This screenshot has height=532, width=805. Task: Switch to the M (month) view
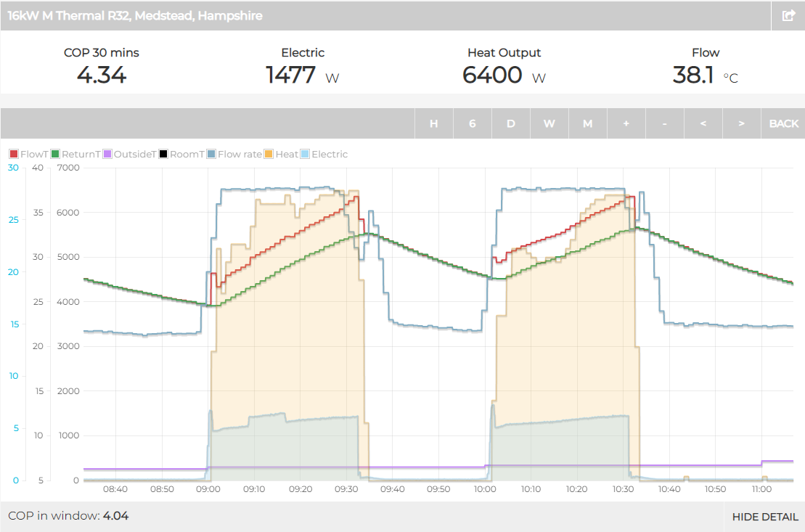(x=587, y=123)
